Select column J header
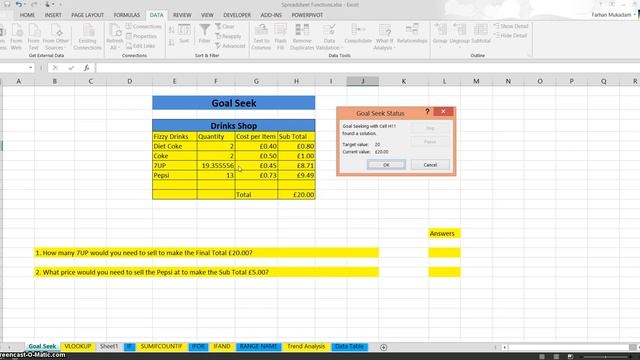The image size is (640, 360). coord(362,81)
